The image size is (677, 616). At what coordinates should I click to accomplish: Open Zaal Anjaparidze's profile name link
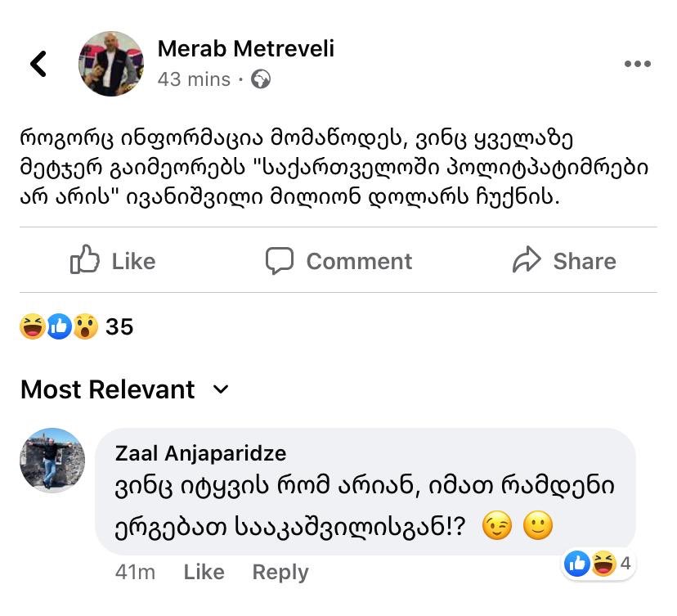[x=200, y=452]
